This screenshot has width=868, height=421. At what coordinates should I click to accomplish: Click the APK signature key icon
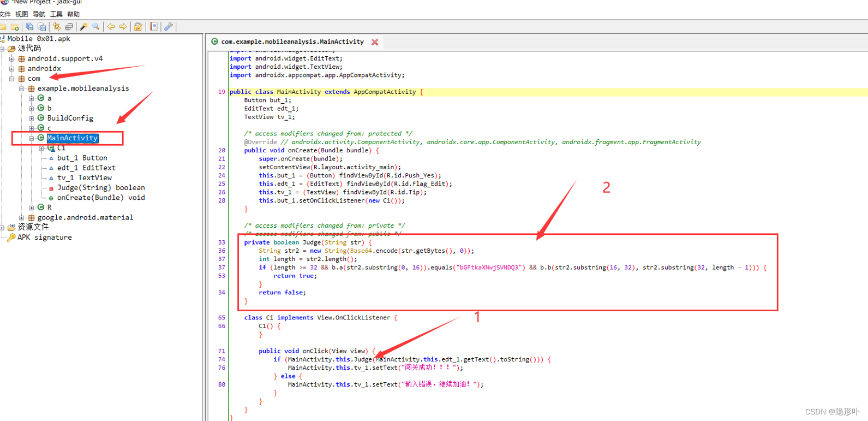click(x=11, y=238)
